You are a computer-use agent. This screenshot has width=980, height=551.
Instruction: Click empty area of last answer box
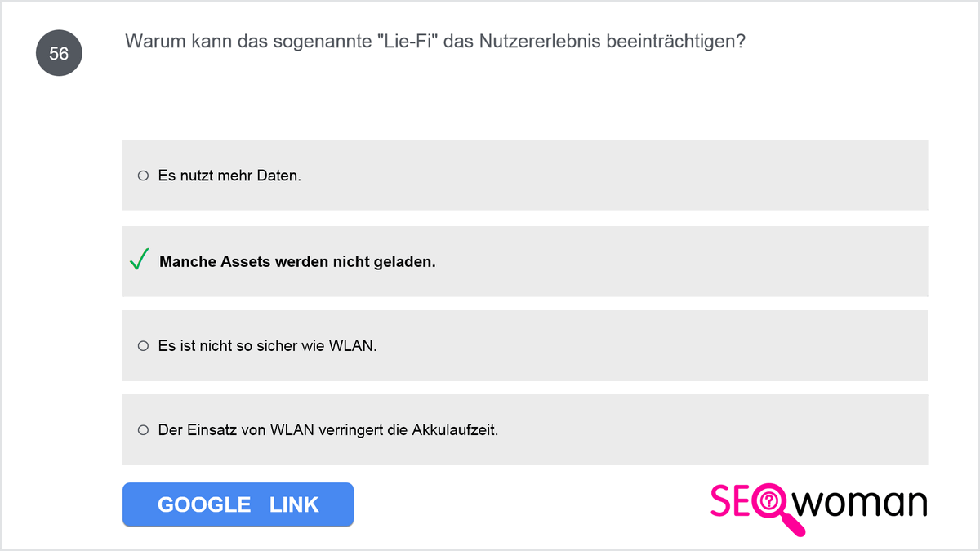[710, 429]
